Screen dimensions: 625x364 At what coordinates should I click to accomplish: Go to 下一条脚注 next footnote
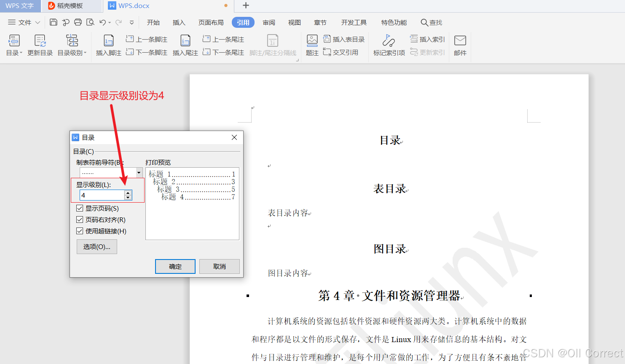[147, 52]
